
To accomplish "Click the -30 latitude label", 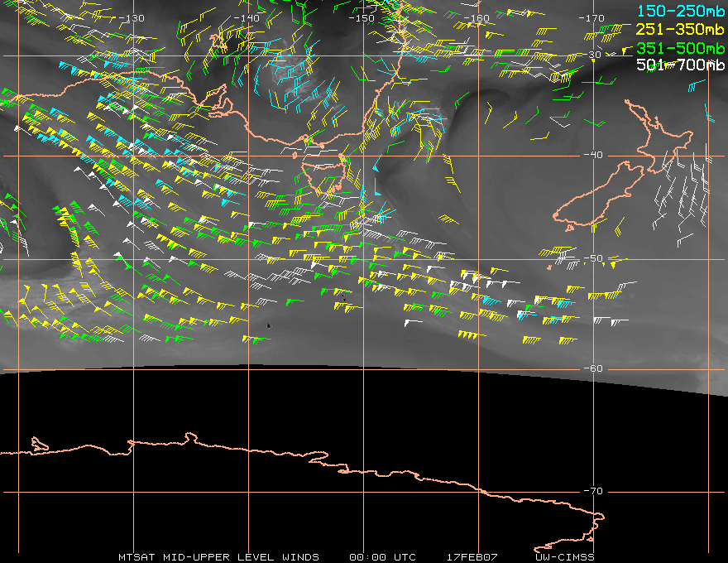I will pyautogui.click(x=592, y=55).
